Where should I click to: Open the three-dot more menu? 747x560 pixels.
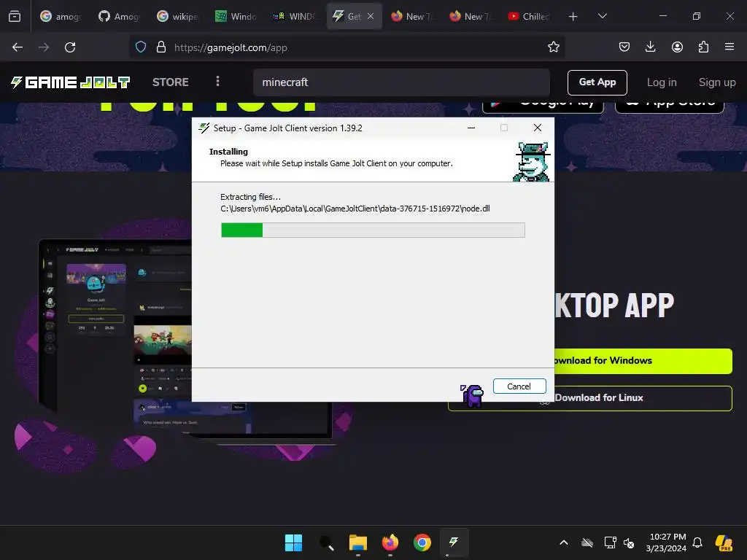[x=217, y=82]
